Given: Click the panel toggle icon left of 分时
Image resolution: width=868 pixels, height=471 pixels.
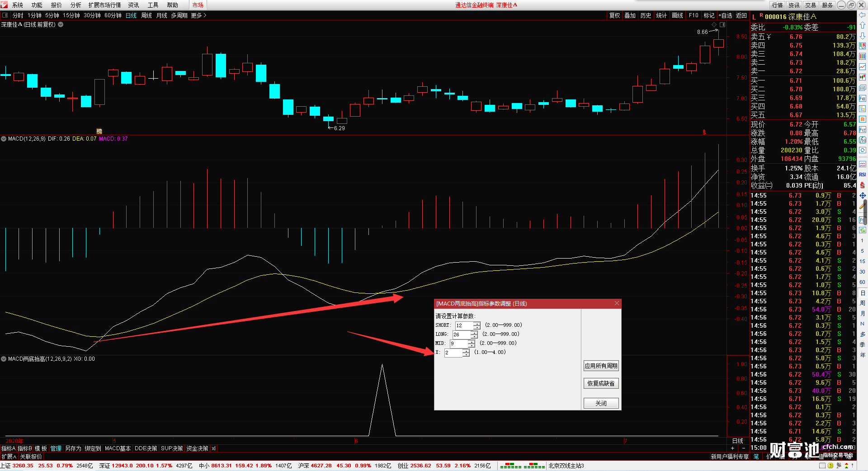Looking at the screenshot, I should pos(5,15).
